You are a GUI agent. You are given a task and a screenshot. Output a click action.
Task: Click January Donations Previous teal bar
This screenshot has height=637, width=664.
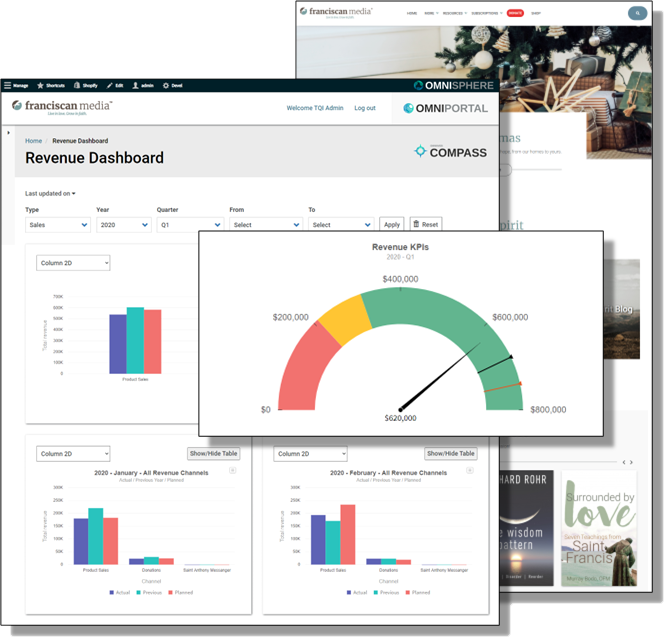coord(151,561)
